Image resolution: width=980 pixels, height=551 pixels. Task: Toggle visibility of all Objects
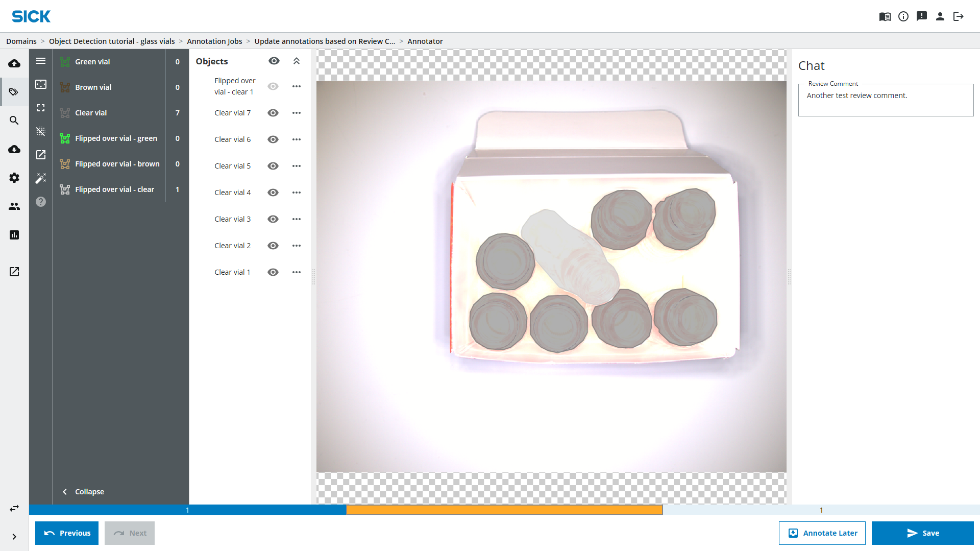tap(274, 61)
